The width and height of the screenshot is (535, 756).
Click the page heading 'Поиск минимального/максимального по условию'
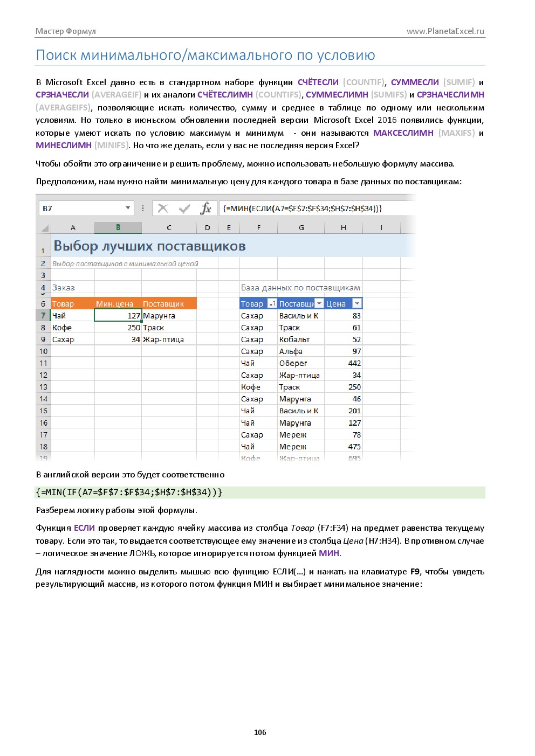(205, 56)
